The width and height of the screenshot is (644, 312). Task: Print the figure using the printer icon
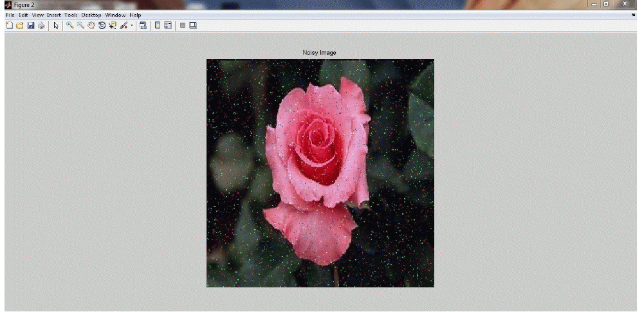41,26
